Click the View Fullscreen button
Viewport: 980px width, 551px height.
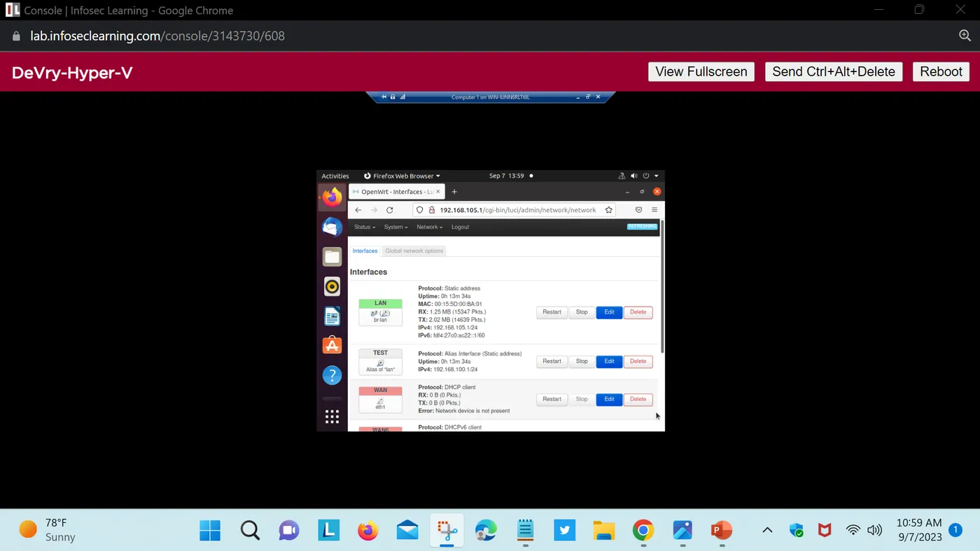pos(701,71)
